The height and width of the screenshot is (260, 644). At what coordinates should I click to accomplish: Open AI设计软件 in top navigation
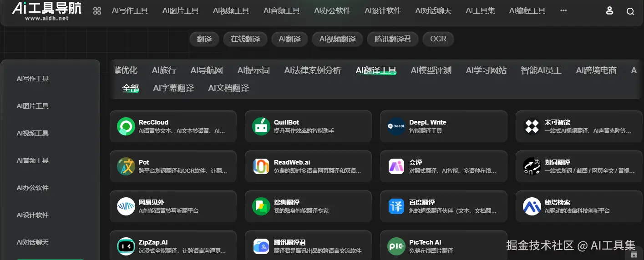383,11
